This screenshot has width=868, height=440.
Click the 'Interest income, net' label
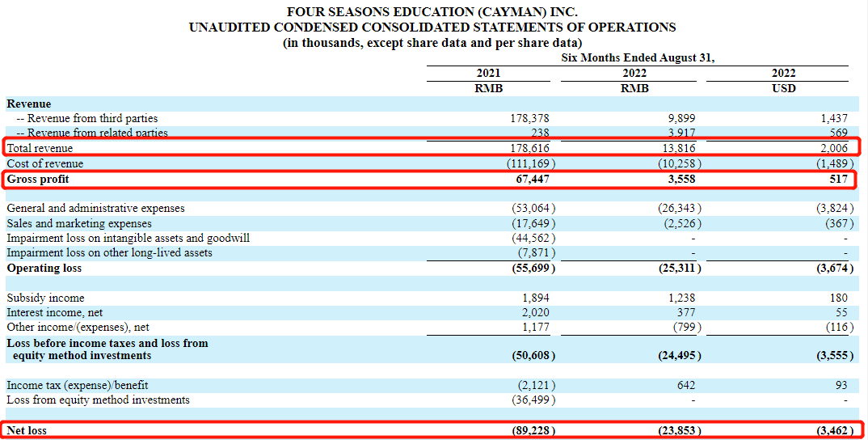click(x=55, y=312)
